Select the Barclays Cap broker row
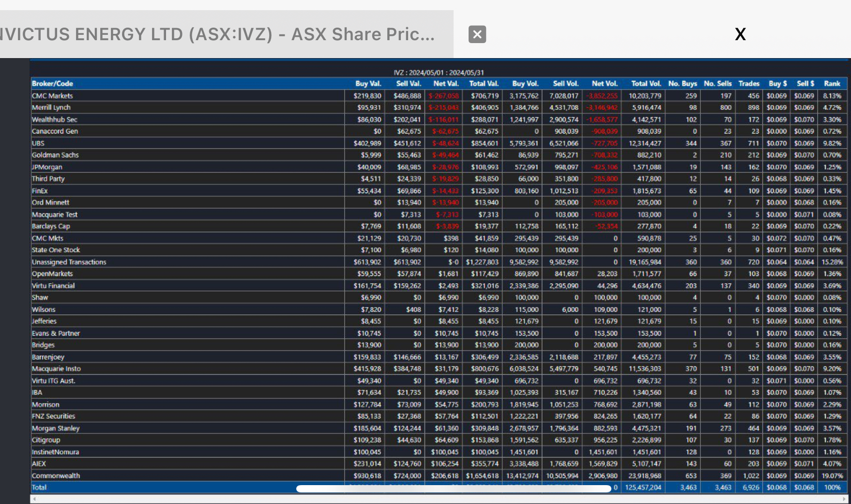 439,226
